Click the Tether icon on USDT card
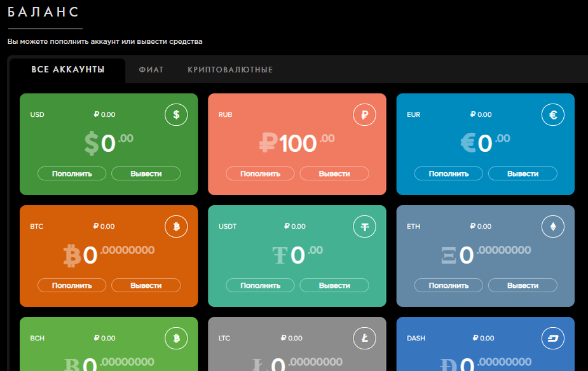 pyautogui.click(x=364, y=226)
